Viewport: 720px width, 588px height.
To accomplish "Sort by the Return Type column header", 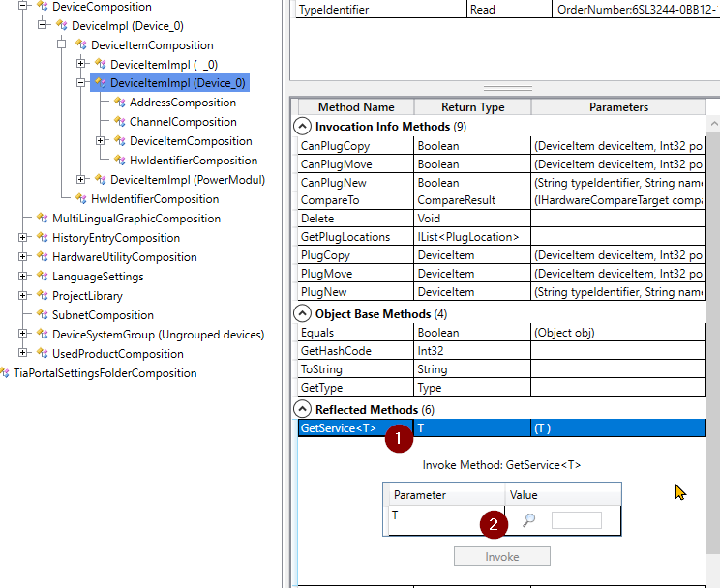I will [472, 107].
